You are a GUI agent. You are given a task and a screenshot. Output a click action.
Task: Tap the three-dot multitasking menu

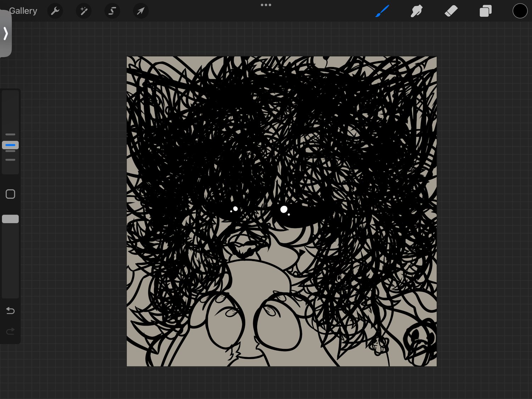pos(266,5)
